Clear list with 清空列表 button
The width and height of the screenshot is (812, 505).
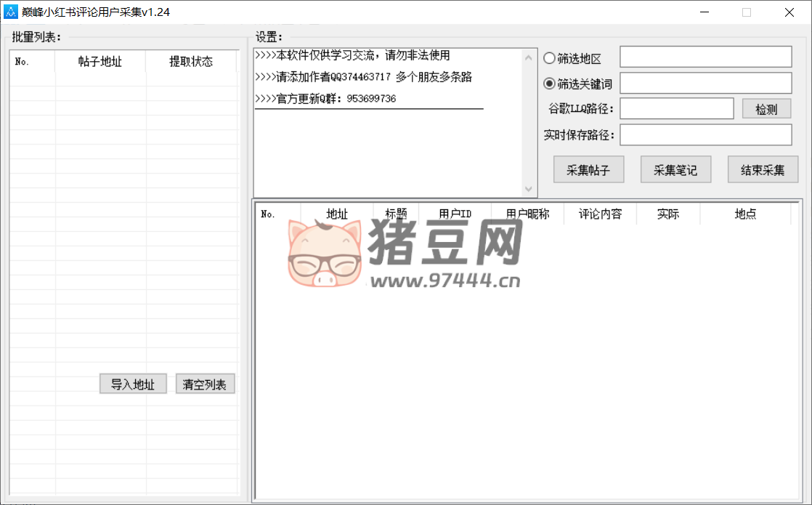205,384
